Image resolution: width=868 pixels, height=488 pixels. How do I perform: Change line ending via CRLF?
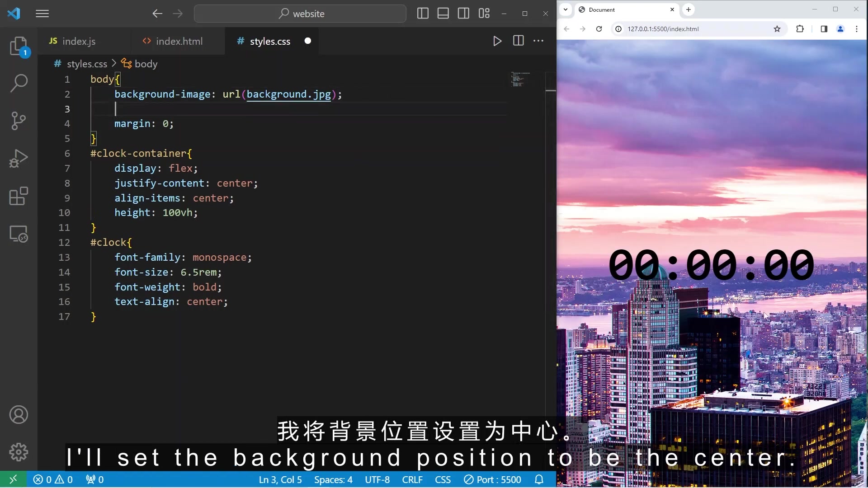click(x=412, y=479)
